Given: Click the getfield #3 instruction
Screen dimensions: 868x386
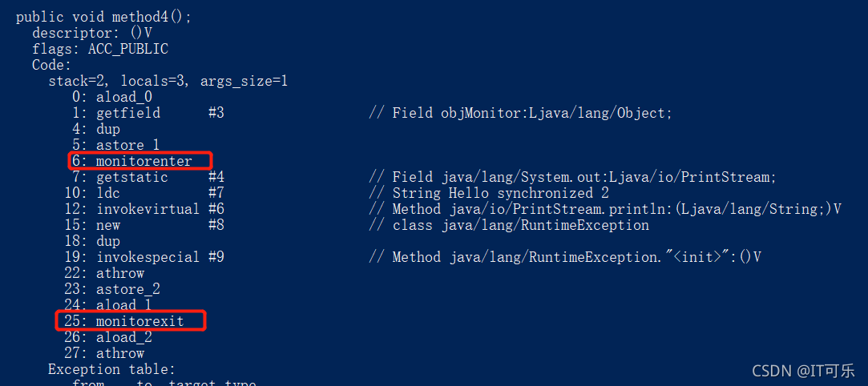Looking at the screenshot, I should [147, 114].
